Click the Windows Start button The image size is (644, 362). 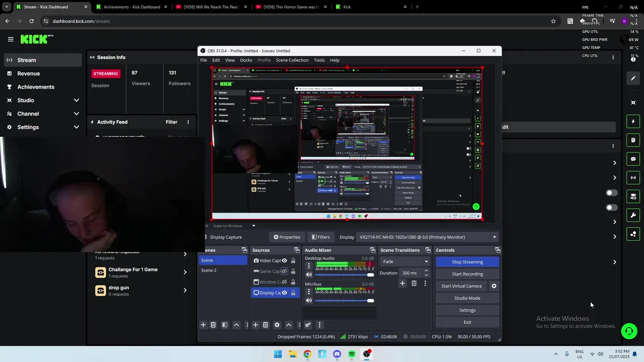click(278, 354)
